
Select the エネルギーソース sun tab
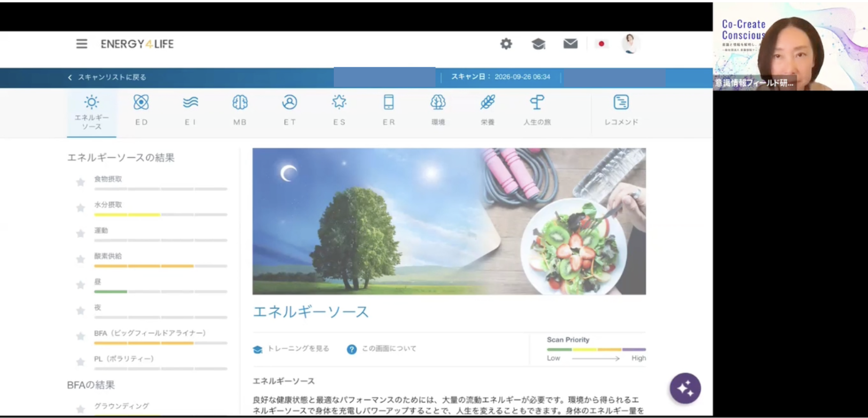tap(92, 113)
